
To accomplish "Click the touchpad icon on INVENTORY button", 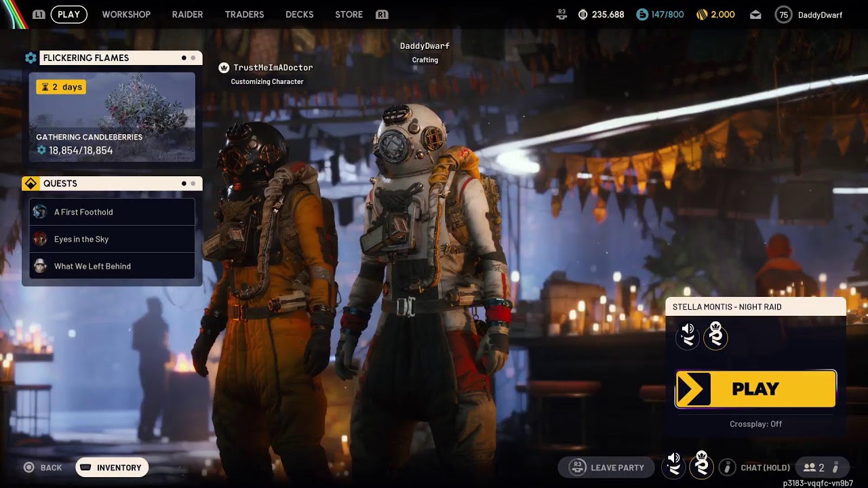I will click(x=85, y=468).
